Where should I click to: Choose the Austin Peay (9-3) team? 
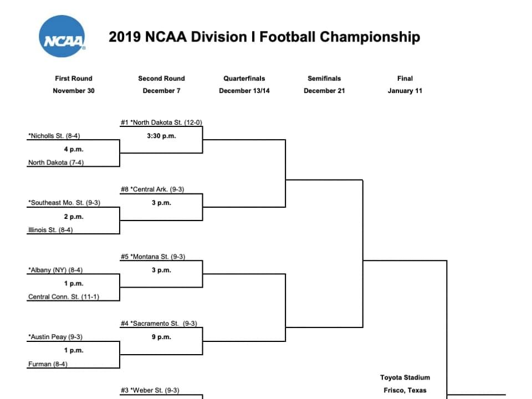55,337
